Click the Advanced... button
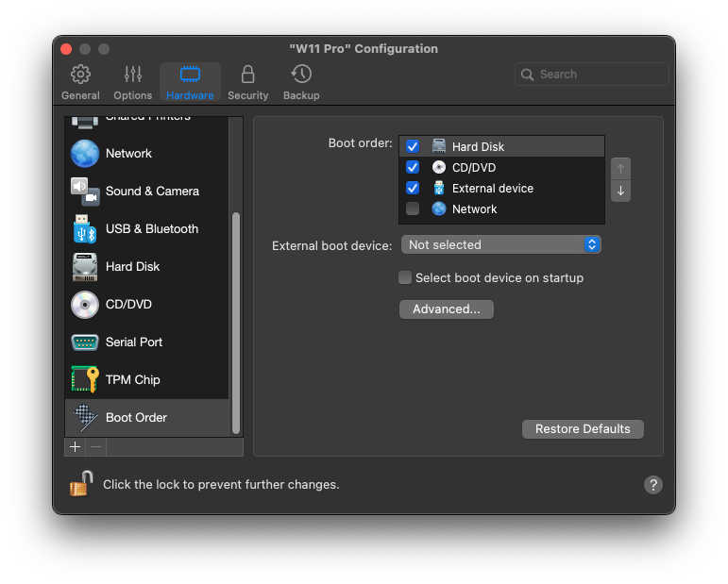This screenshot has width=728, height=584. click(447, 309)
